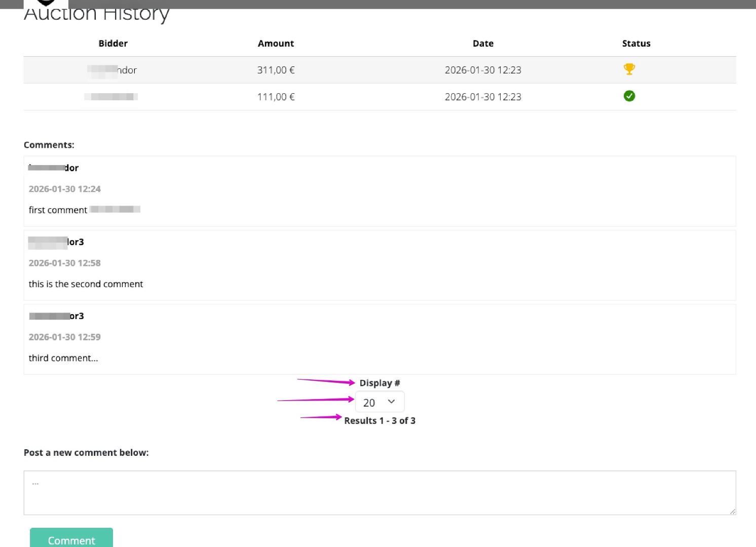Open the Display # dropdown showing 20
Viewport: 756px width, 547px height.
(380, 402)
